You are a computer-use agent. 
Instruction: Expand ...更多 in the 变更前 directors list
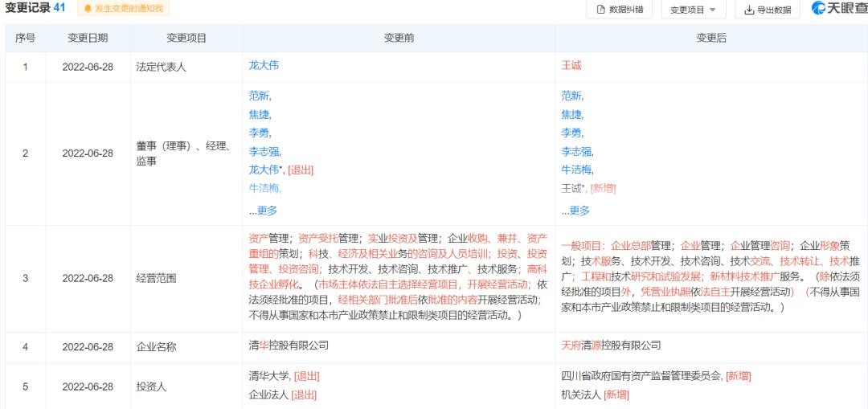pos(263,211)
